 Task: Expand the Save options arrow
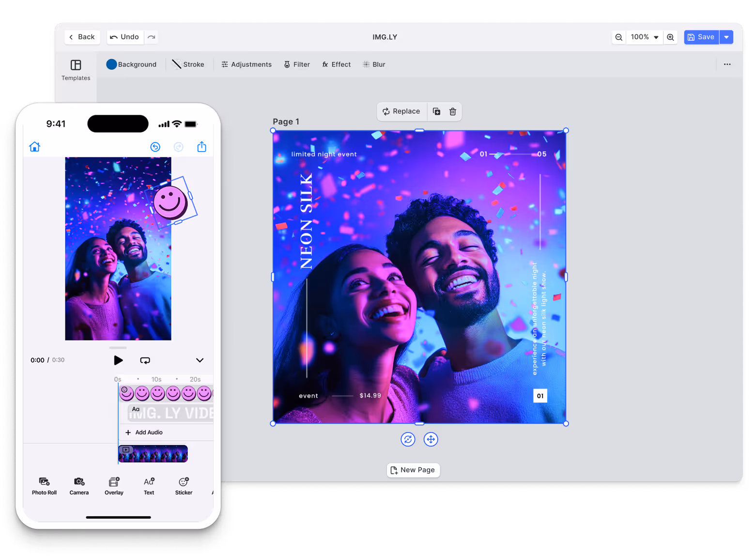(726, 37)
